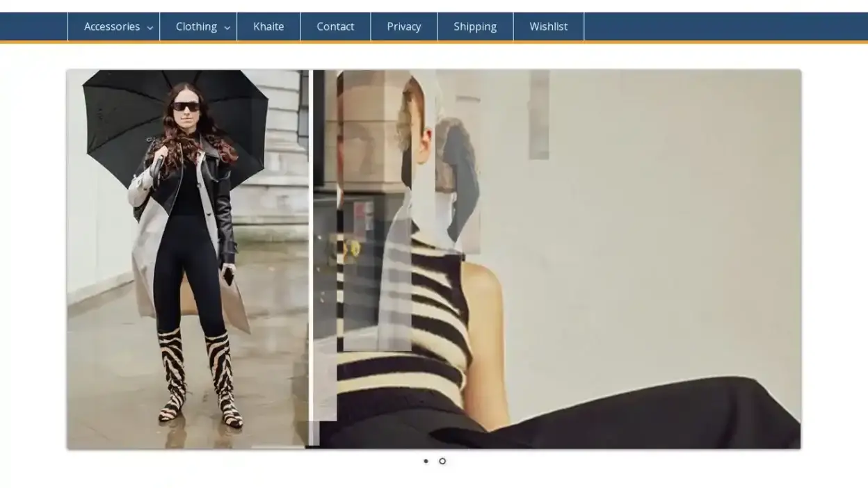Go to the Khaite page
Viewport: 868px width, 488px height.
click(x=268, y=26)
